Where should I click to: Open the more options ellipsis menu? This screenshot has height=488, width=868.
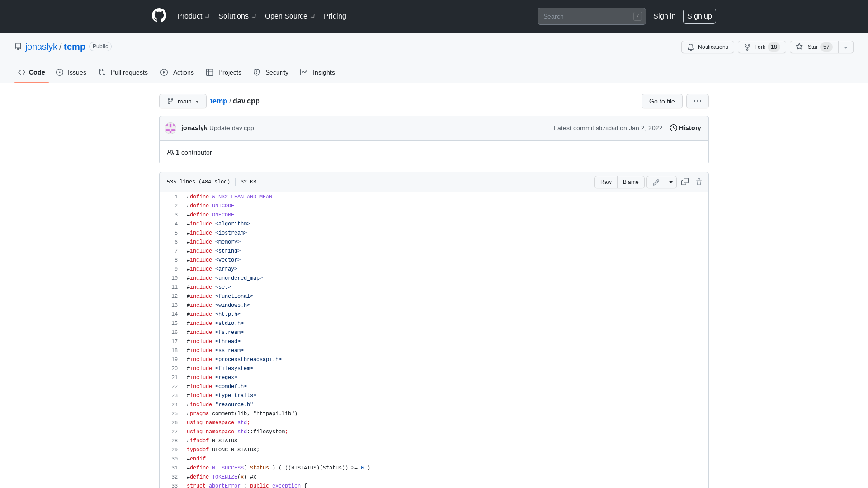click(x=698, y=101)
